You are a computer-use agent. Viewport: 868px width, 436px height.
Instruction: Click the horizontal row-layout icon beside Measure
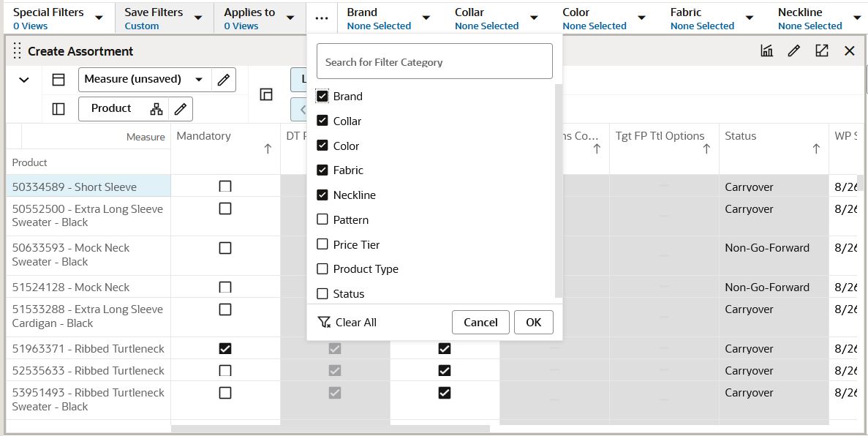59,79
